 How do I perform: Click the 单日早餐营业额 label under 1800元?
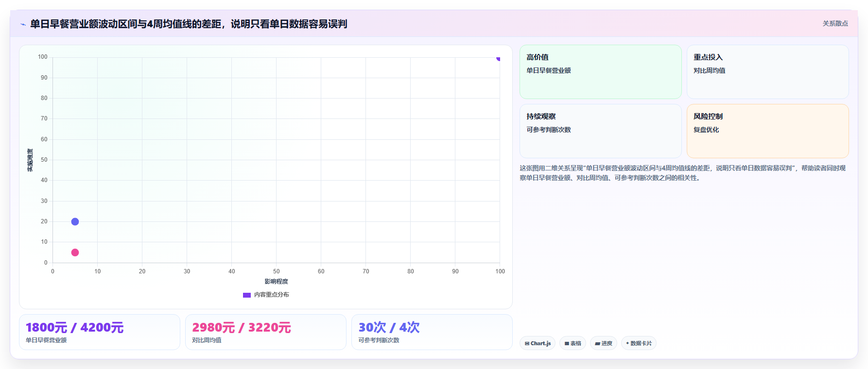coord(46,340)
